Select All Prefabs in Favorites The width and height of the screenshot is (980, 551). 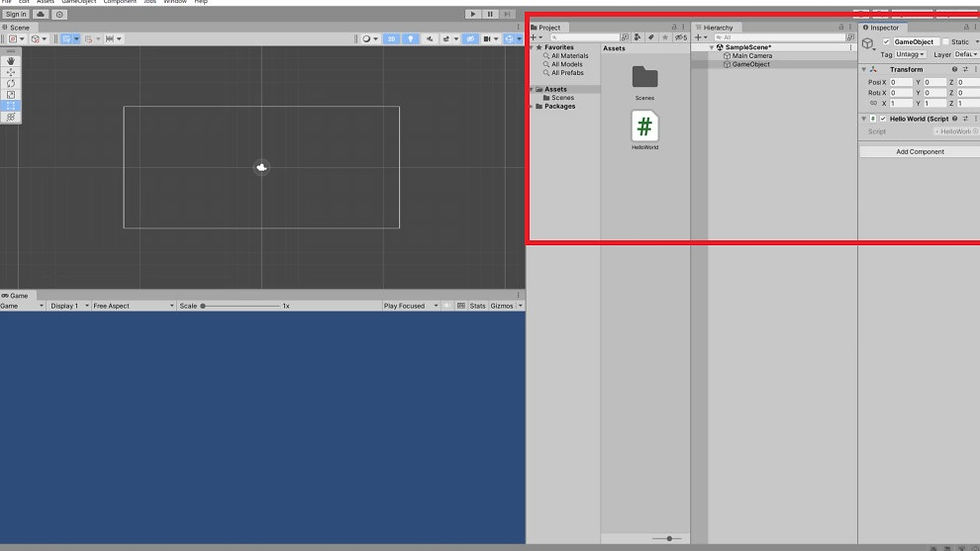tap(567, 73)
